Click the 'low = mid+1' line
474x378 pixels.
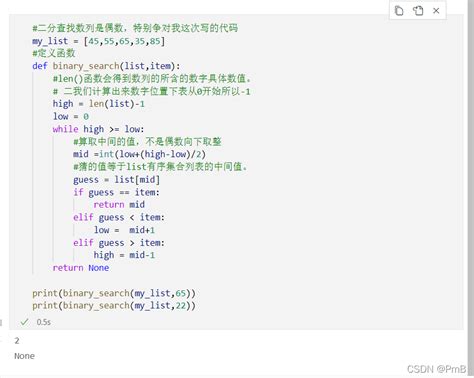[x=124, y=230]
